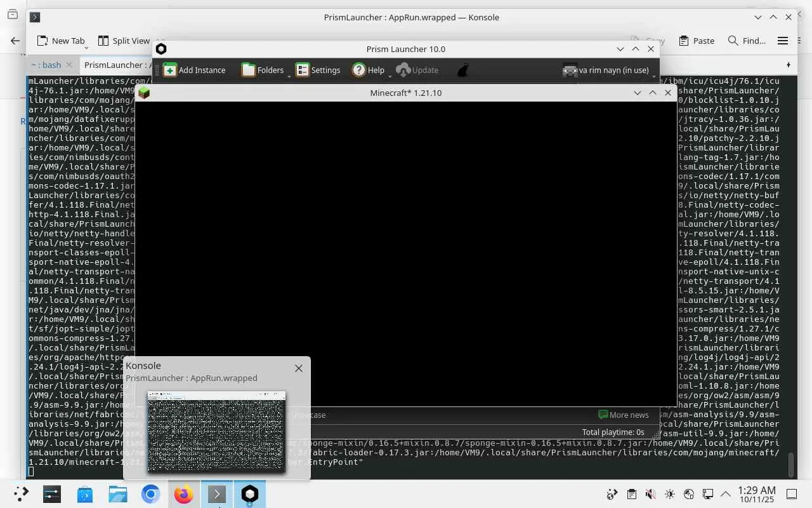The image size is (812, 508).
Task: Click the display/monitor tray icon left of the tray arrow
Action: [708, 494]
